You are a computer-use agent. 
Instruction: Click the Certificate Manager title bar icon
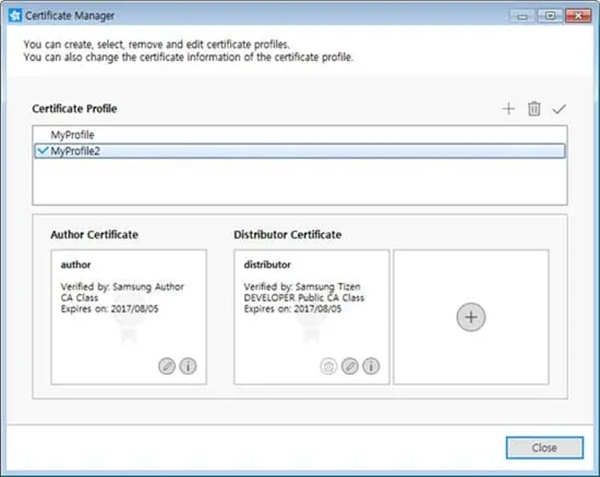(14, 14)
